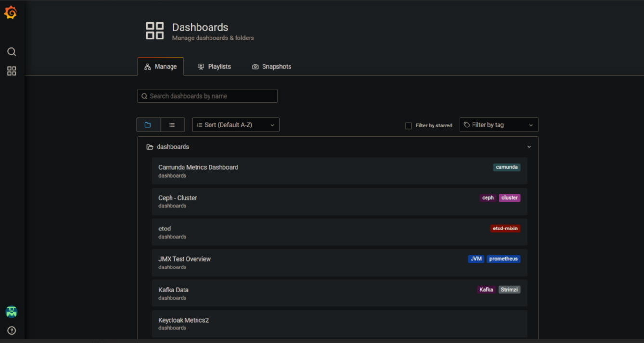Image resolution: width=644 pixels, height=343 pixels.
Task: Collapse the dashboards folder chevron
Action: [529, 147]
